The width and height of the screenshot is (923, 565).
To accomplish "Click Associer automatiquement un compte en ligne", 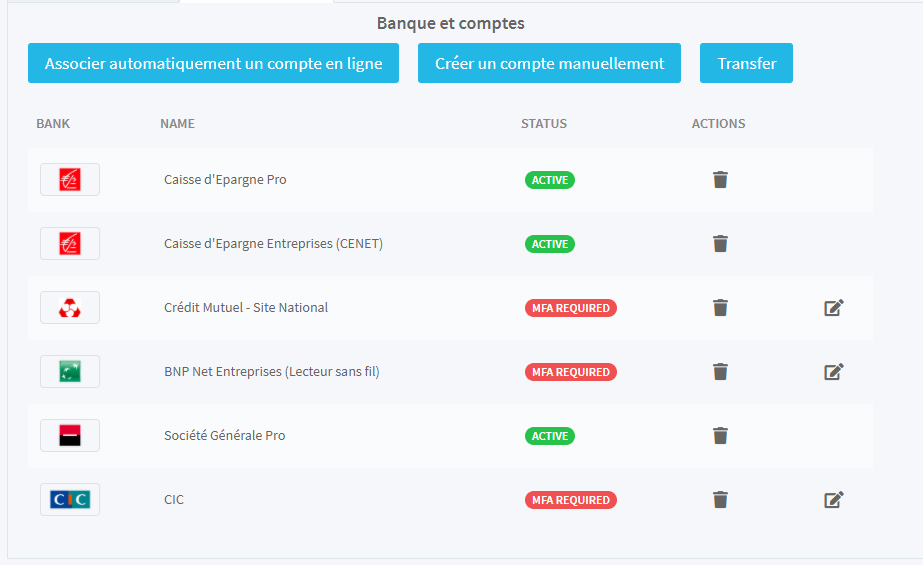I will (213, 63).
